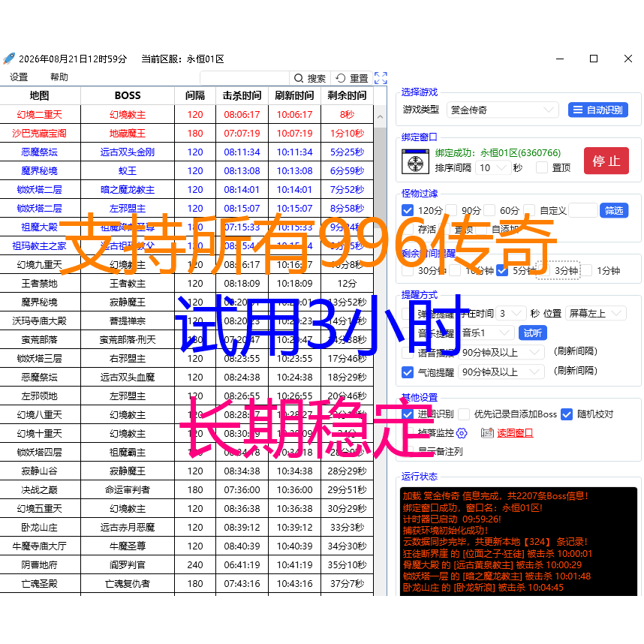Sort by the BOSS column header

coord(128,95)
